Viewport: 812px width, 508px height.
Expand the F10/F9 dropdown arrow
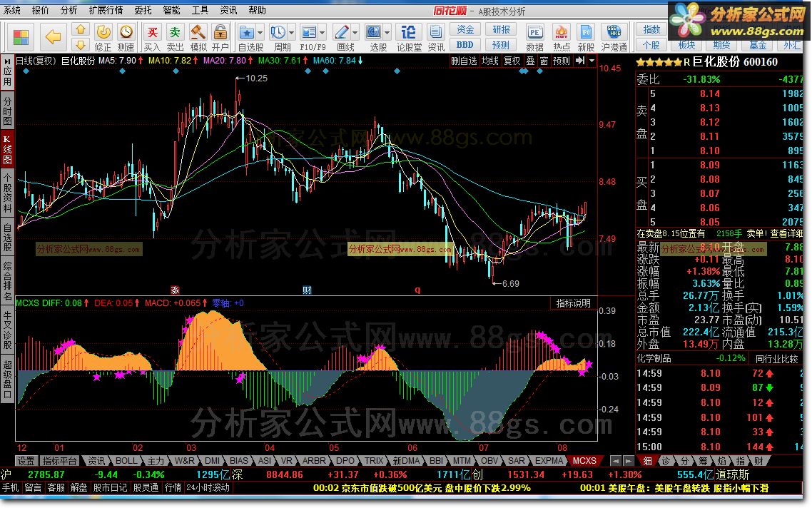pos(322,33)
